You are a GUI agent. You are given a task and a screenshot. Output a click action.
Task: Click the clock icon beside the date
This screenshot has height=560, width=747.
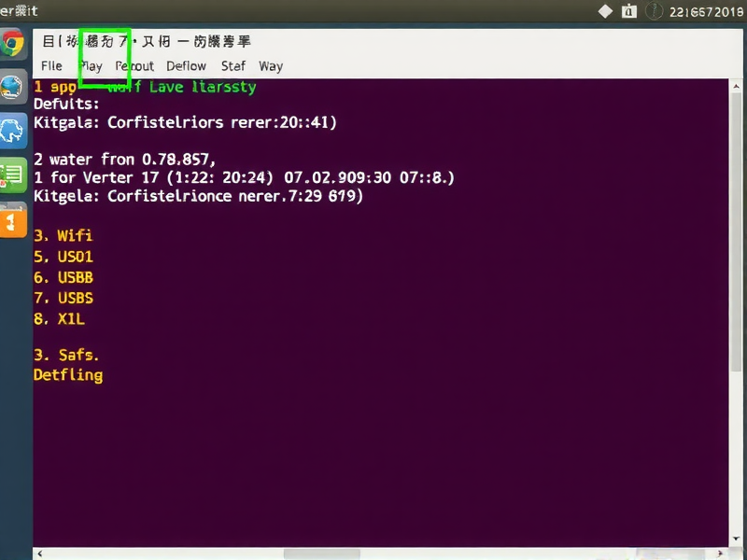pyautogui.click(x=654, y=11)
